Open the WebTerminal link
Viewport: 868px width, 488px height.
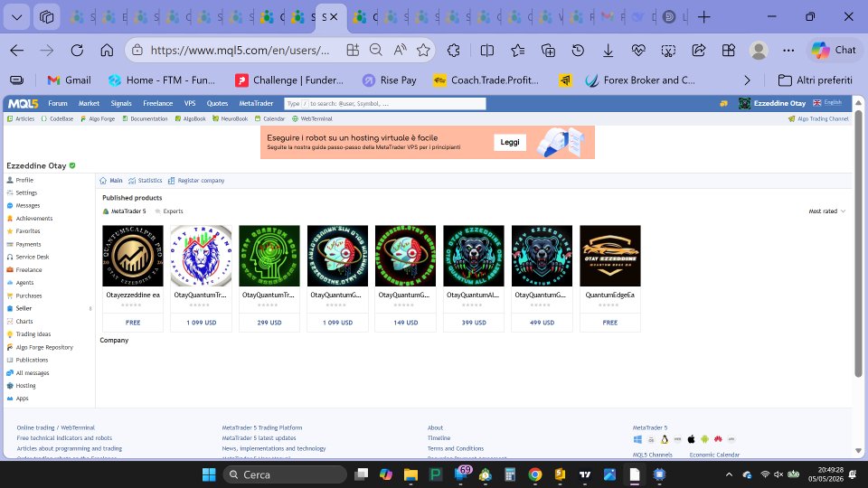(x=312, y=118)
